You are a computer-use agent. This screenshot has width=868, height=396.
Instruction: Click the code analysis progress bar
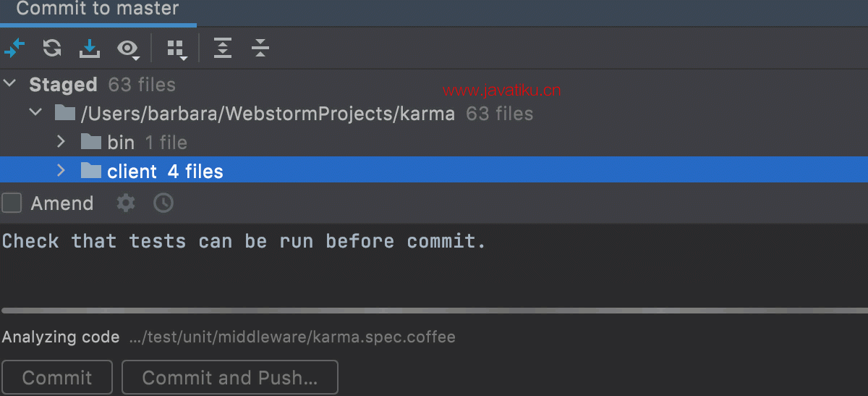[434, 311]
